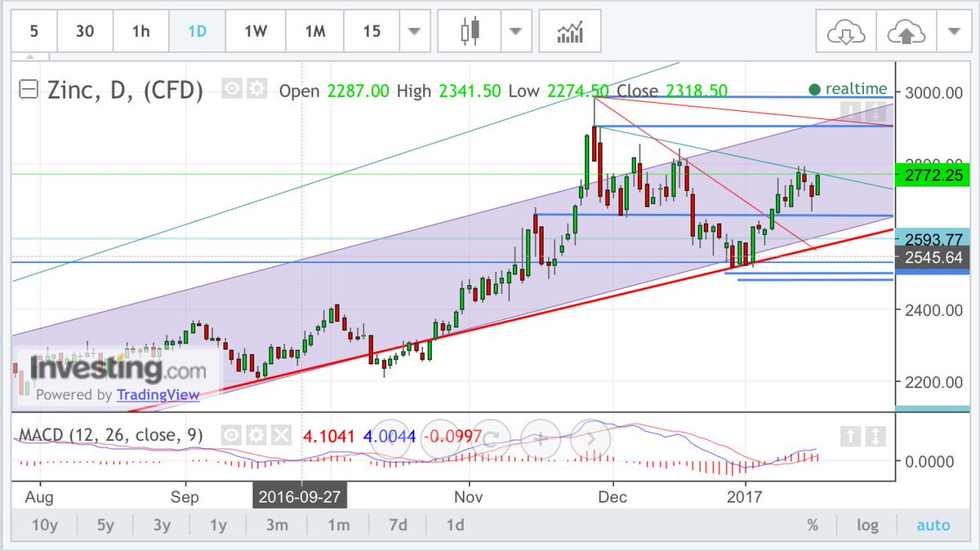Open the chart style dropdown arrow
Image resolution: width=980 pixels, height=551 pixels.
[516, 30]
